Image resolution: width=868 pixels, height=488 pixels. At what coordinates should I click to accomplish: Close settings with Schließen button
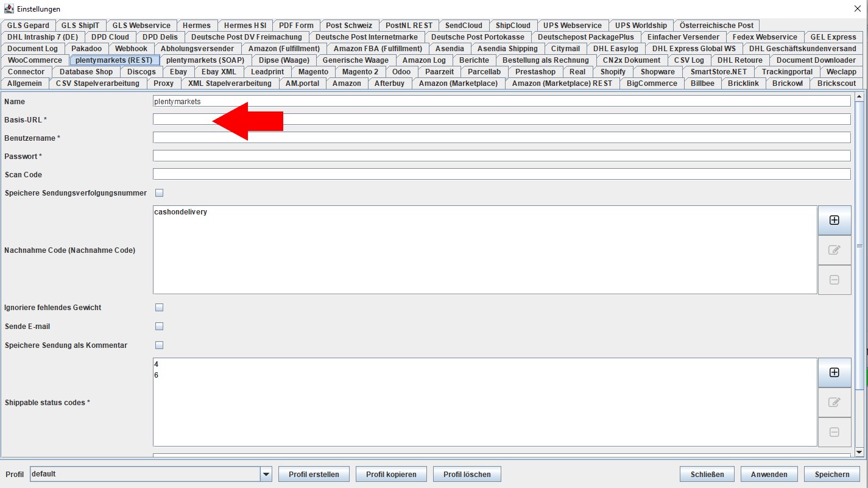(x=707, y=474)
